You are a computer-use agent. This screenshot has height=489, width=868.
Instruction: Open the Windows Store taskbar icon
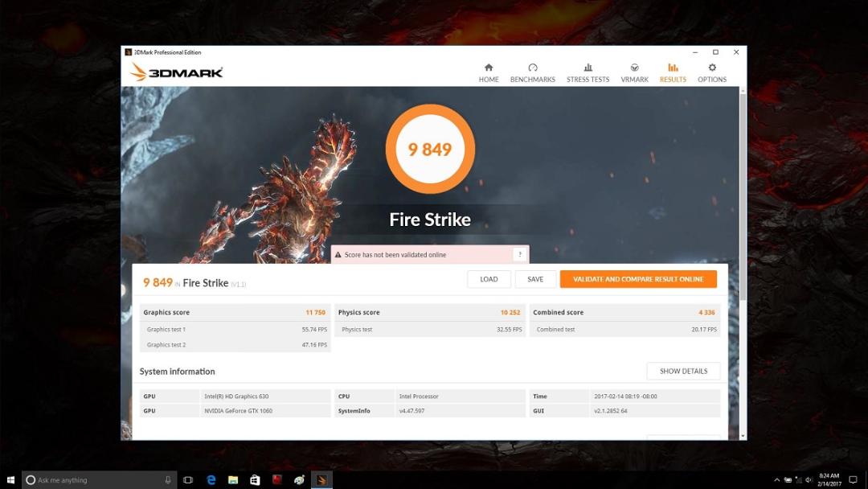pyautogui.click(x=255, y=479)
